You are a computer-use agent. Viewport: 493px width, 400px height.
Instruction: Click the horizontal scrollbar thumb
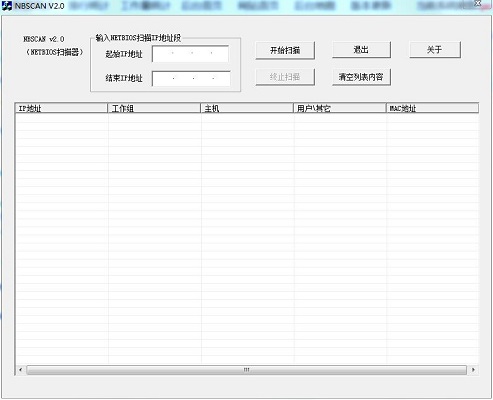click(247, 370)
